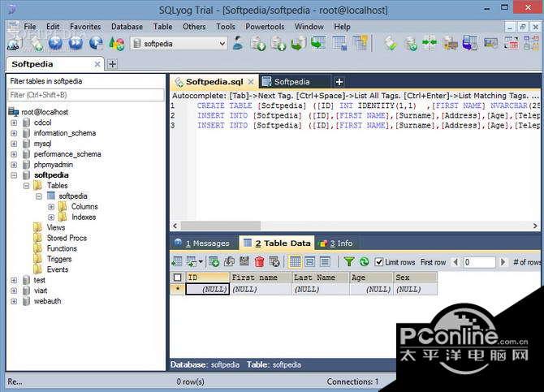Screen dimensions: 544x392
Task: Collapse the softpedia database node
Action: [x=14, y=175]
